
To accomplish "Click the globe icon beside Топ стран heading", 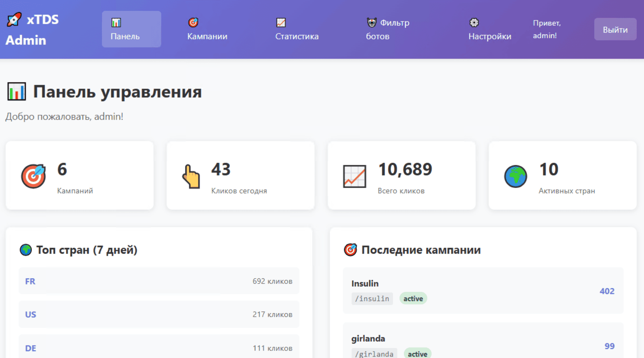I will click(x=26, y=250).
